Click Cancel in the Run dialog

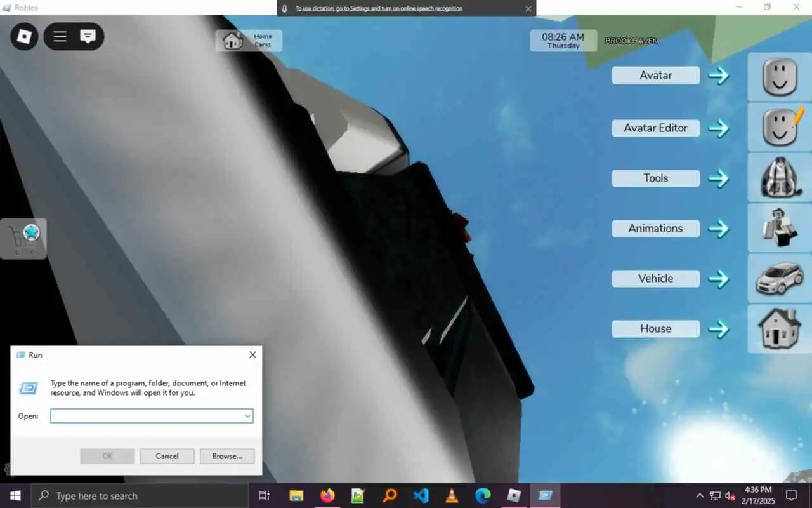click(167, 456)
